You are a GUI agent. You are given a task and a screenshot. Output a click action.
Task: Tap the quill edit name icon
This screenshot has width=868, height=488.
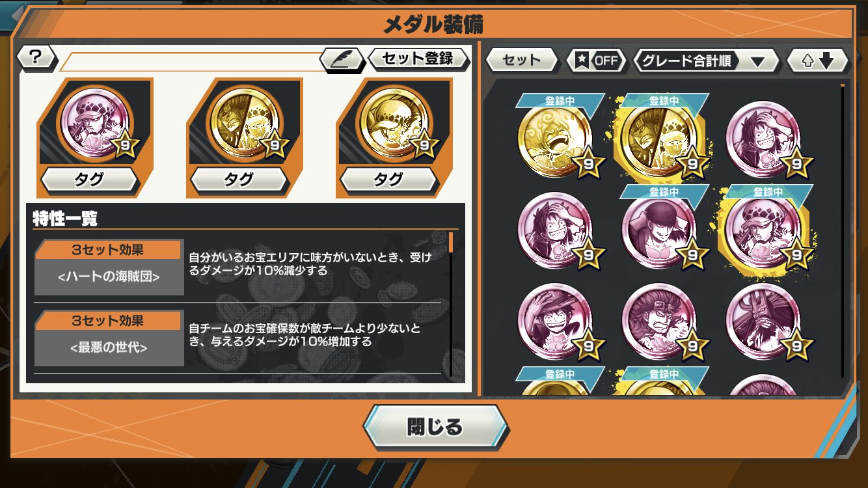pos(342,59)
